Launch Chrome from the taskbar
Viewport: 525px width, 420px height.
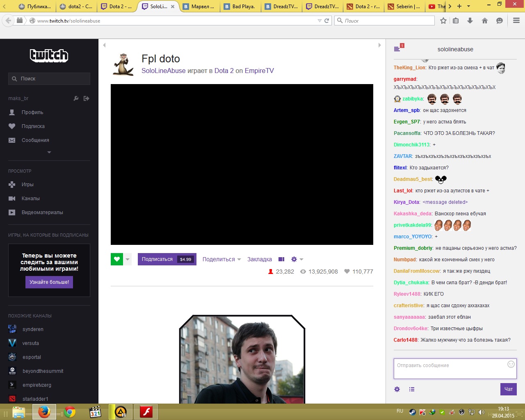[70, 412]
